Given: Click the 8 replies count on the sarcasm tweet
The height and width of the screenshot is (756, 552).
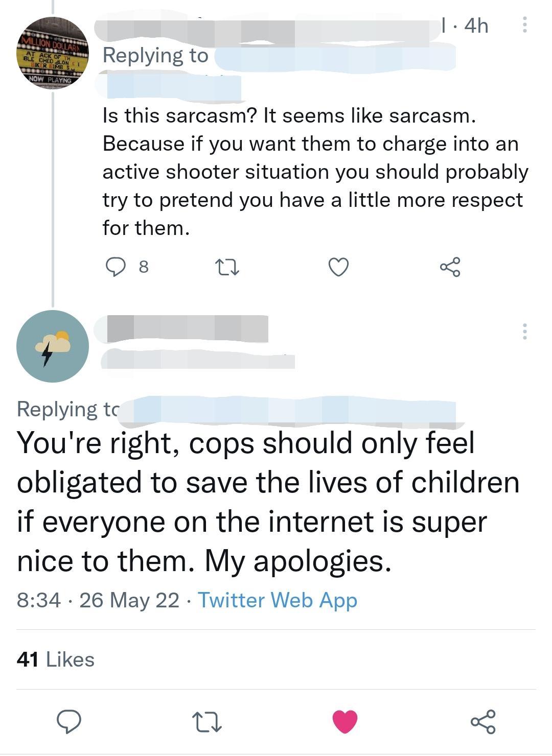Looking at the screenshot, I should (x=144, y=266).
